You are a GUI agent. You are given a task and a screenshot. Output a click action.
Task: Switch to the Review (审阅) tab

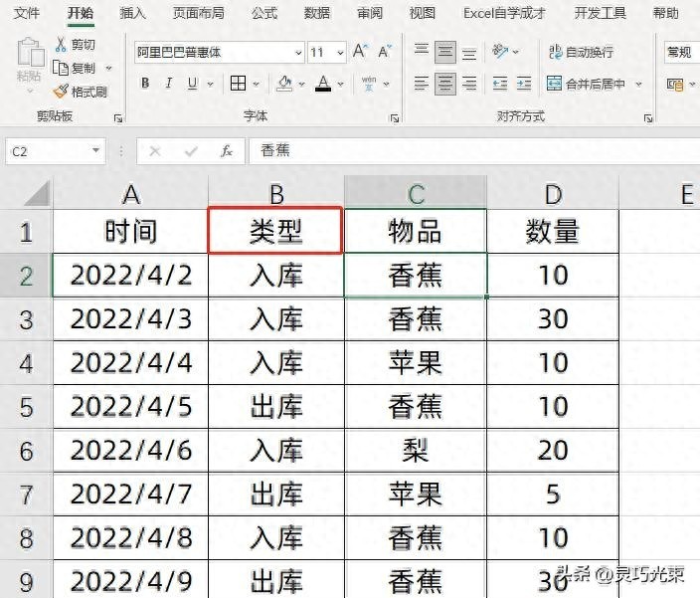click(370, 13)
